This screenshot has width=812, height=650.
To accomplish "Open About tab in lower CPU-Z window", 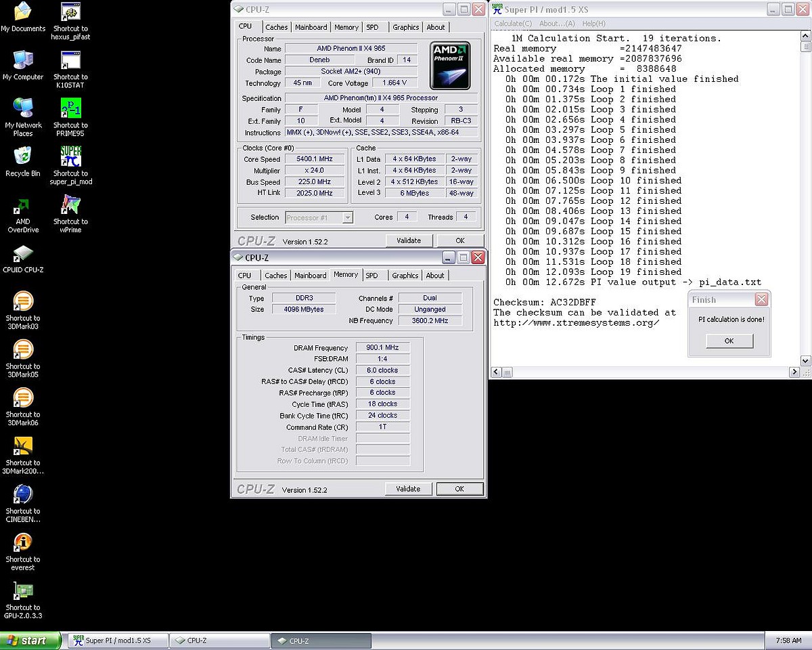I will coord(435,276).
